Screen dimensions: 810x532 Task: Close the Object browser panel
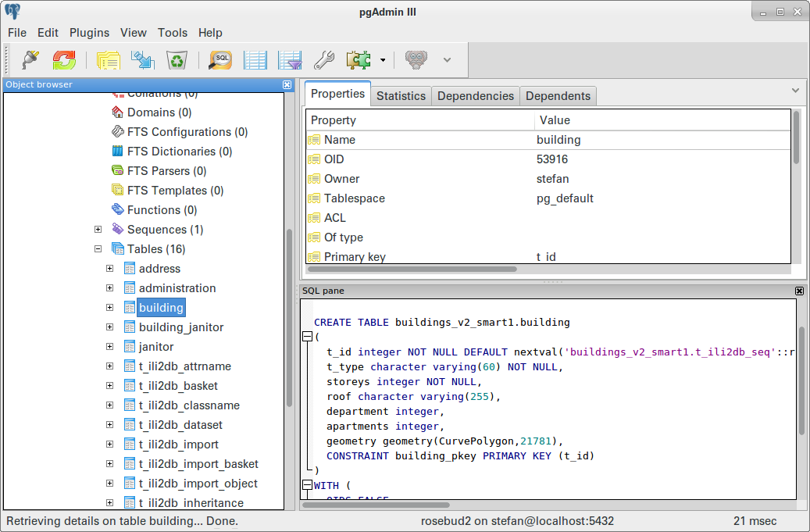tap(287, 84)
